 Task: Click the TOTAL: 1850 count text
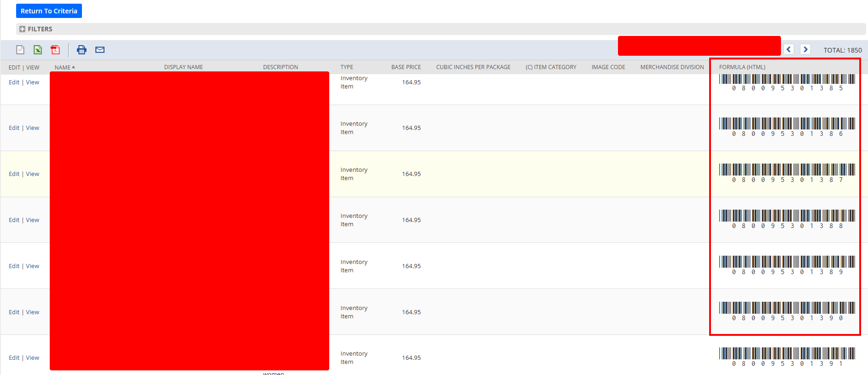point(843,50)
